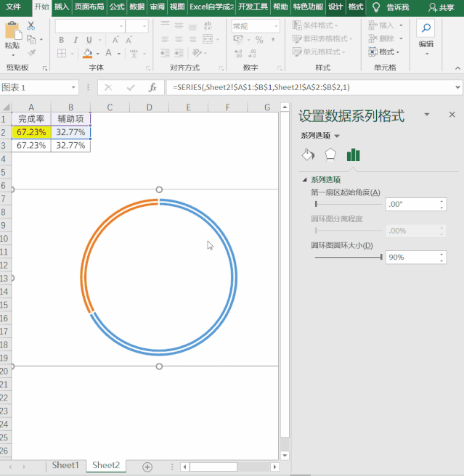Click the 圆环图圆环大小 slider handle
The height and width of the screenshot is (476, 464).
tap(381, 257)
